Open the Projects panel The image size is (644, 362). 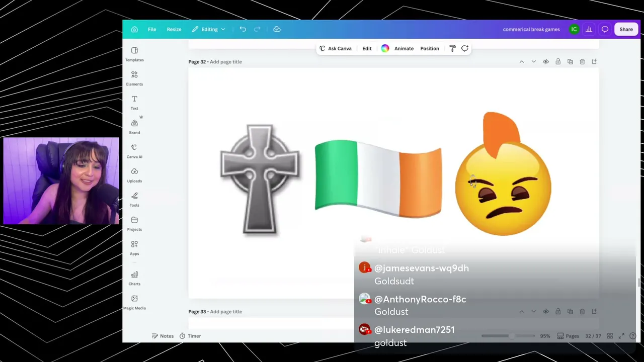coord(134,224)
